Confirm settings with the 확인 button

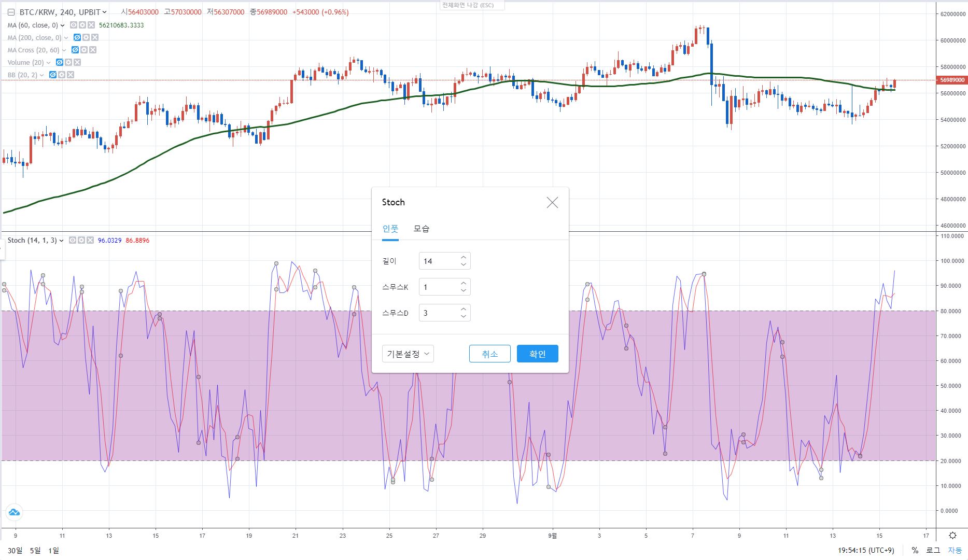[537, 354]
